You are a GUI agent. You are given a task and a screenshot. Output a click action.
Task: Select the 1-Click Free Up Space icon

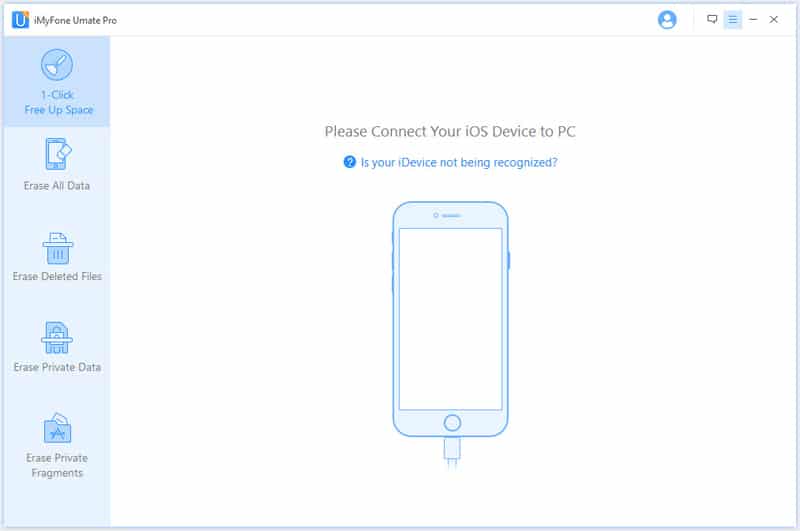(x=57, y=65)
